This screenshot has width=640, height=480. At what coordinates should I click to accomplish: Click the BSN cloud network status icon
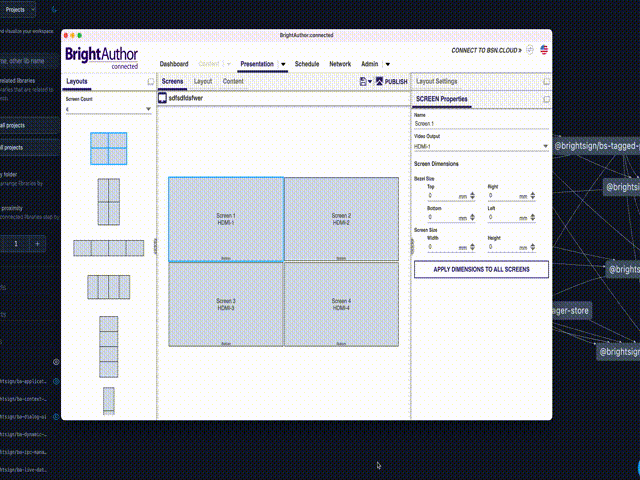click(x=530, y=50)
